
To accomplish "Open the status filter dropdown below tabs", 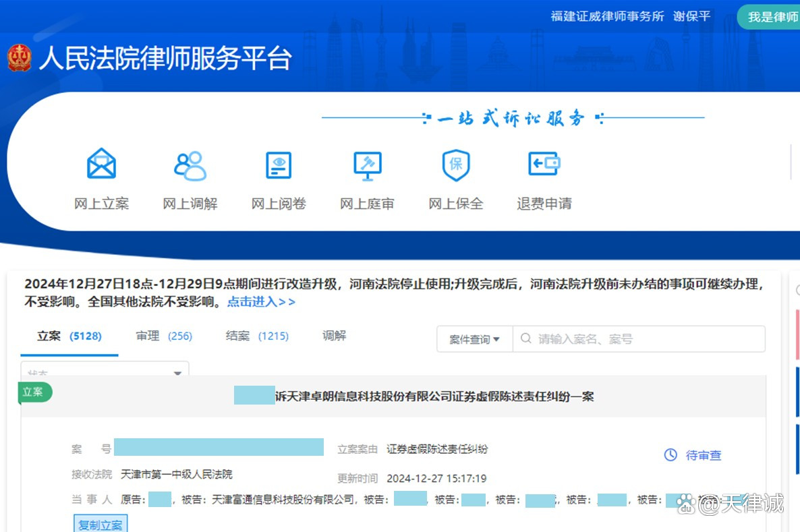I will coord(105,372).
